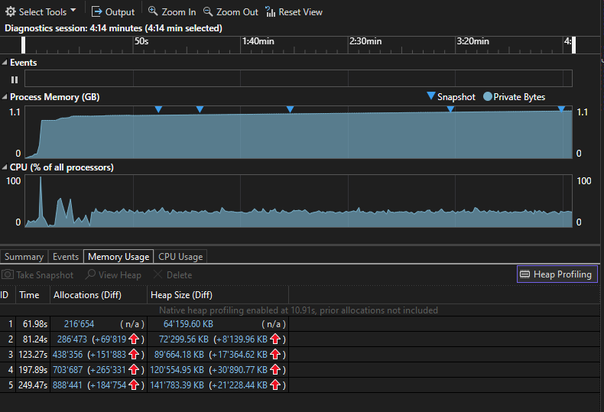
Task: Expand the Select Tools dropdown arrow
Action: coord(73,10)
